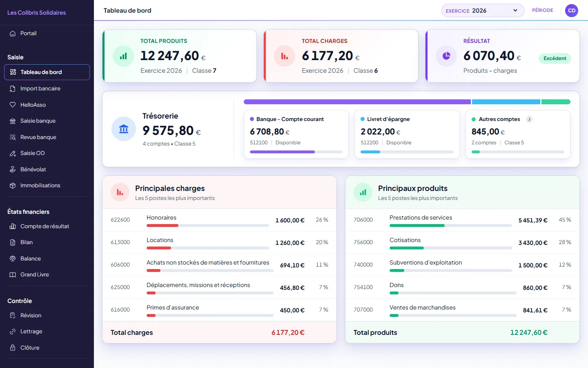Open the Exercice 2026 dropdown
Image resolution: width=588 pixels, height=368 pixels.
click(x=483, y=11)
